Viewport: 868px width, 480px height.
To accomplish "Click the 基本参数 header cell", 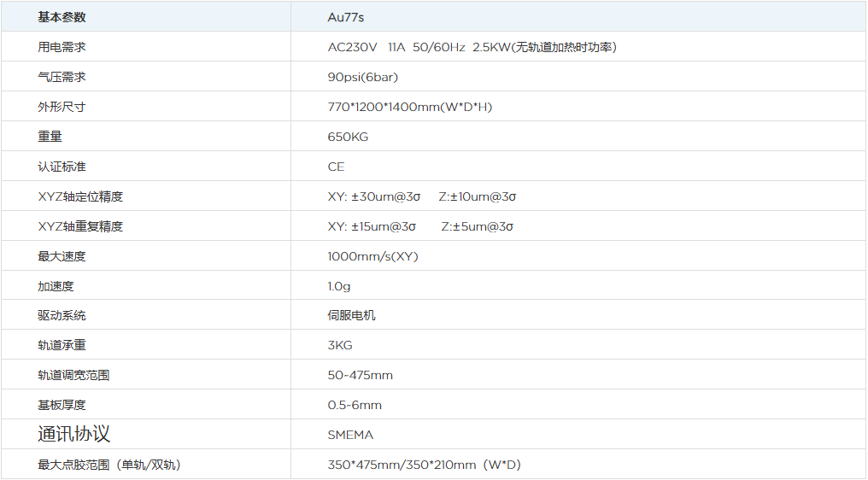I will 62,17.
